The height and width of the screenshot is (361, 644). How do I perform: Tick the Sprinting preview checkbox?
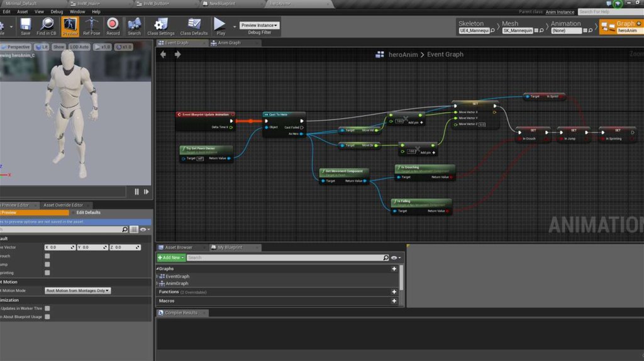[x=47, y=273]
